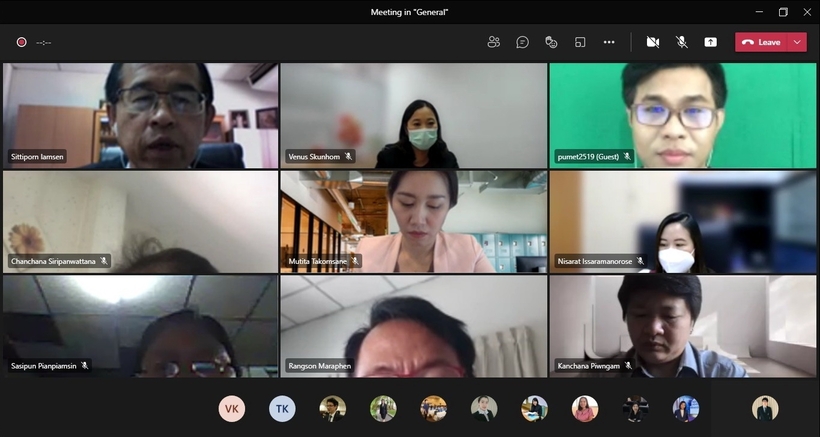Screen dimensions: 820x437
Task: Select avatar of woman against blue screen background
Action: pyautogui.click(x=686, y=408)
